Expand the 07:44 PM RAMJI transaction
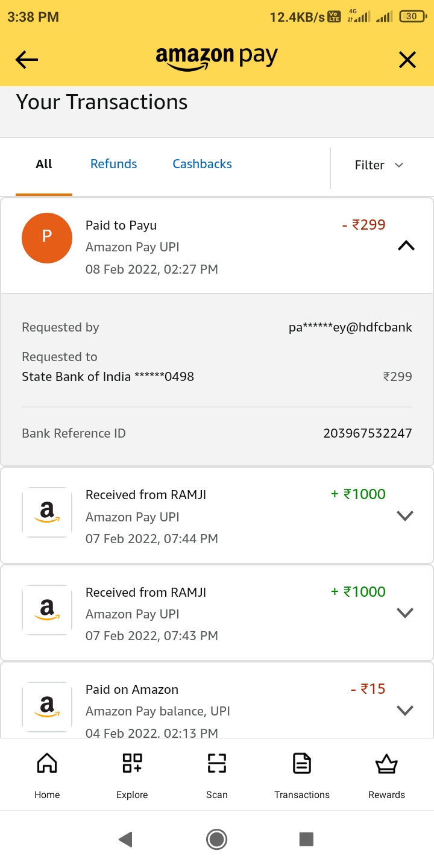 (x=405, y=515)
